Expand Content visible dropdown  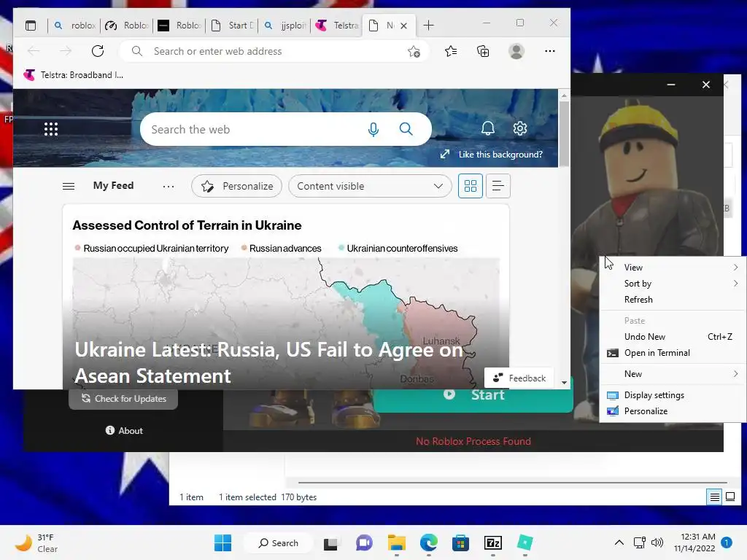coord(370,186)
